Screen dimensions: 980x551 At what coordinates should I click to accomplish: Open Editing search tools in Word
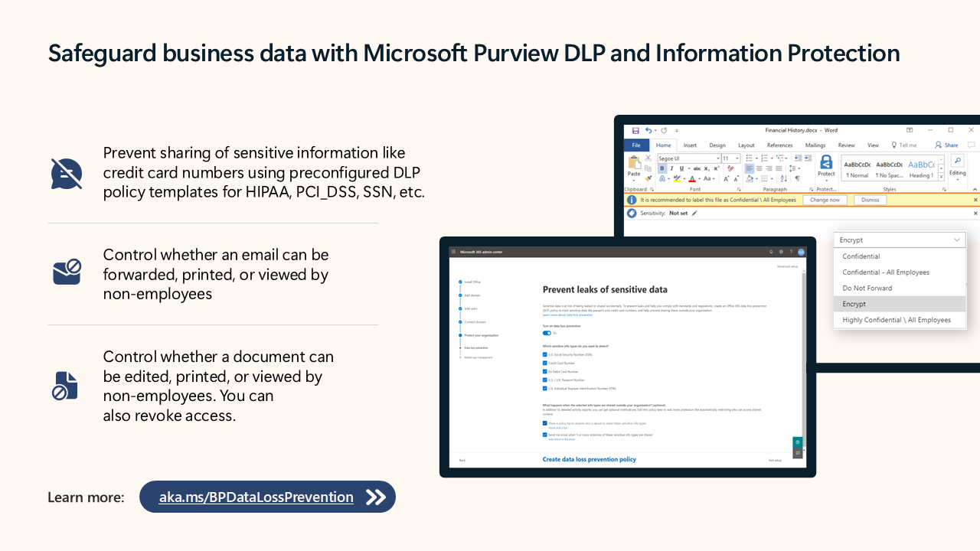957,168
